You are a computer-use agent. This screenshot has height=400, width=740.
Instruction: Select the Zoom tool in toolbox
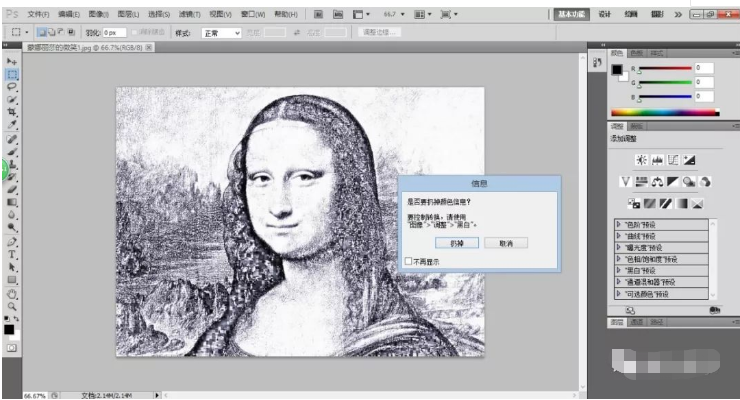coord(12,307)
